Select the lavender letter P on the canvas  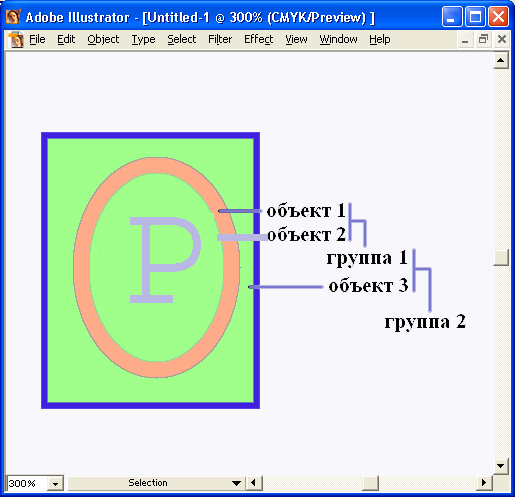(147, 260)
